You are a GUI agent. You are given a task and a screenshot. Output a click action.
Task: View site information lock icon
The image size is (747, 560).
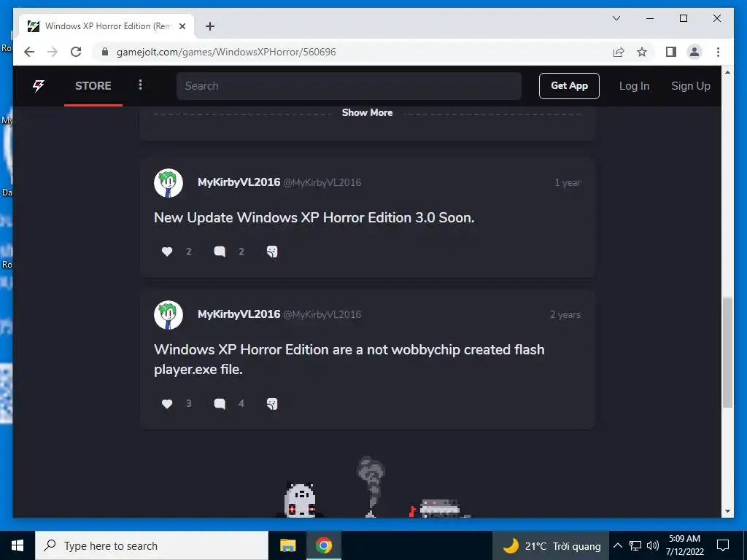[x=105, y=52]
